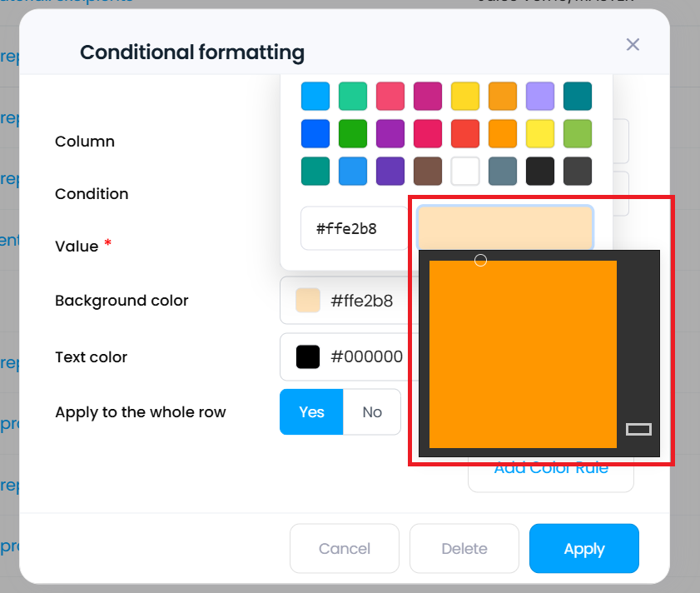Select the indigo color swatch
Image resolution: width=700 pixels, height=593 pixels.
(390, 171)
